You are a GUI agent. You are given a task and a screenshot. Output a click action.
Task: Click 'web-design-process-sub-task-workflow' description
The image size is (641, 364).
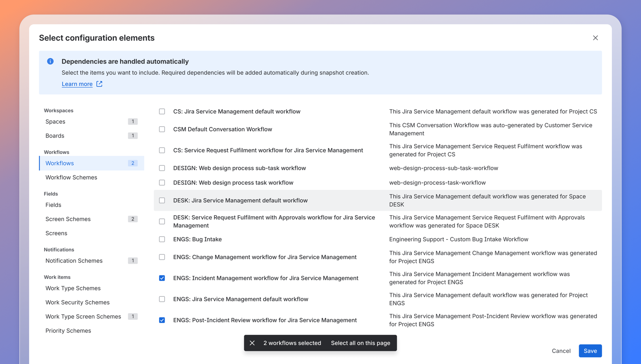444,168
